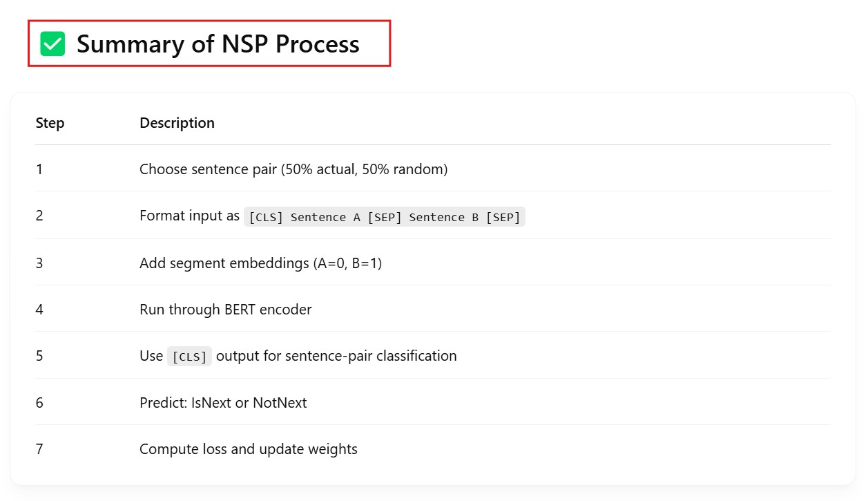The height and width of the screenshot is (501, 868).
Task: Click the "Step" column header
Action: 50,123
